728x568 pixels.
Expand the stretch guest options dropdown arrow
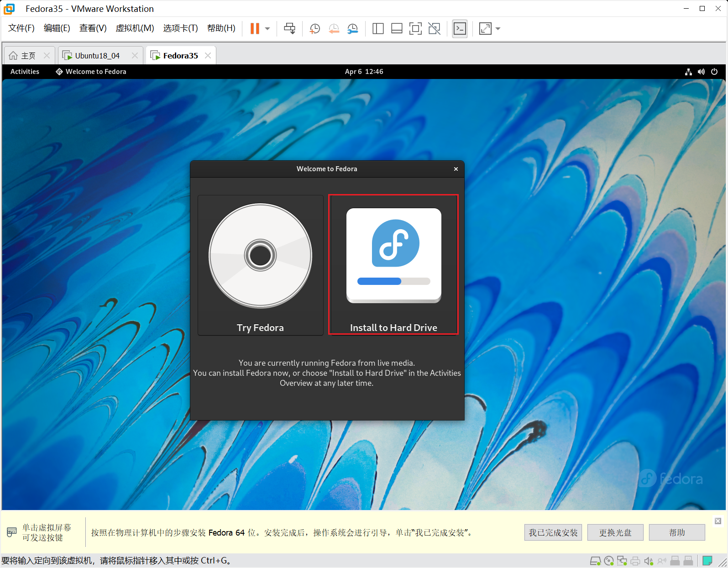point(498,29)
